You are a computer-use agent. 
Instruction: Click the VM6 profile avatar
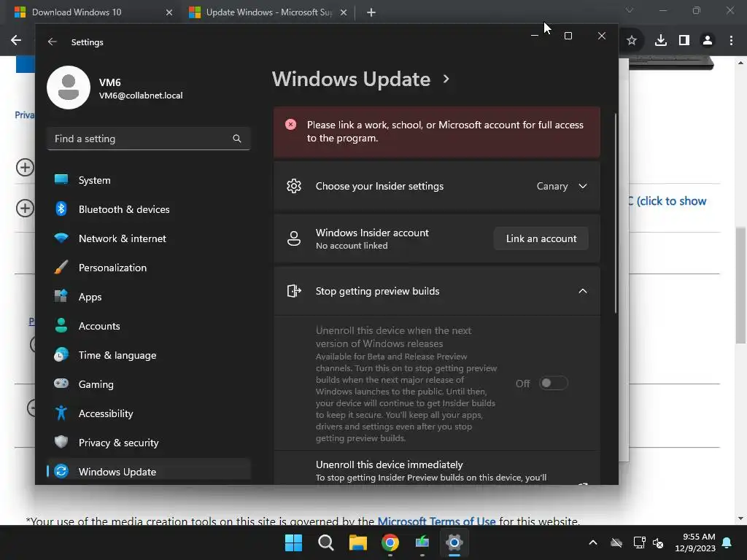pos(69,87)
